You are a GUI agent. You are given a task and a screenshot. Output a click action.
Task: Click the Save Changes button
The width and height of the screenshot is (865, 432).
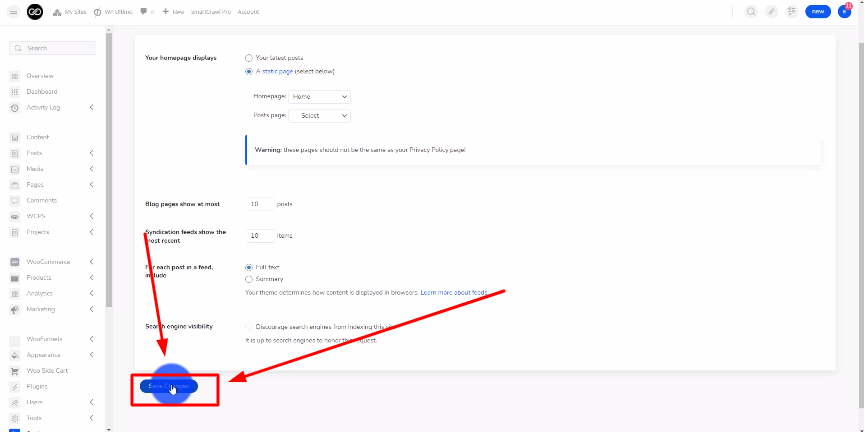click(168, 385)
